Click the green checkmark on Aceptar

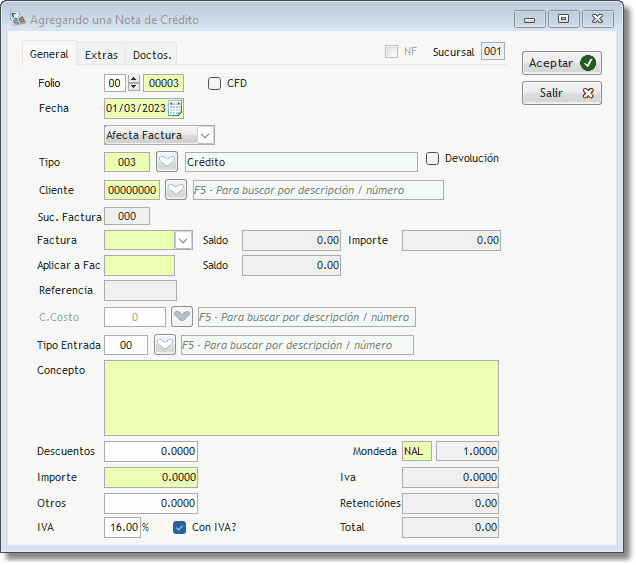(x=588, y=63)
